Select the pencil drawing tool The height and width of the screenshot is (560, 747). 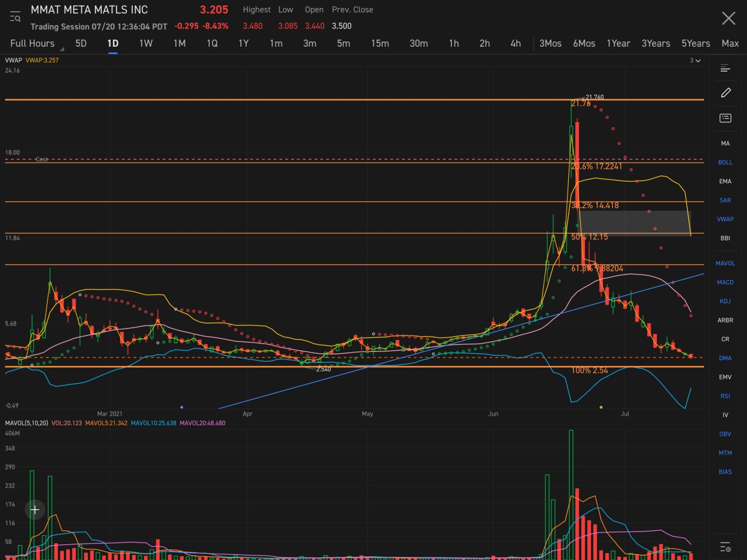726,93
